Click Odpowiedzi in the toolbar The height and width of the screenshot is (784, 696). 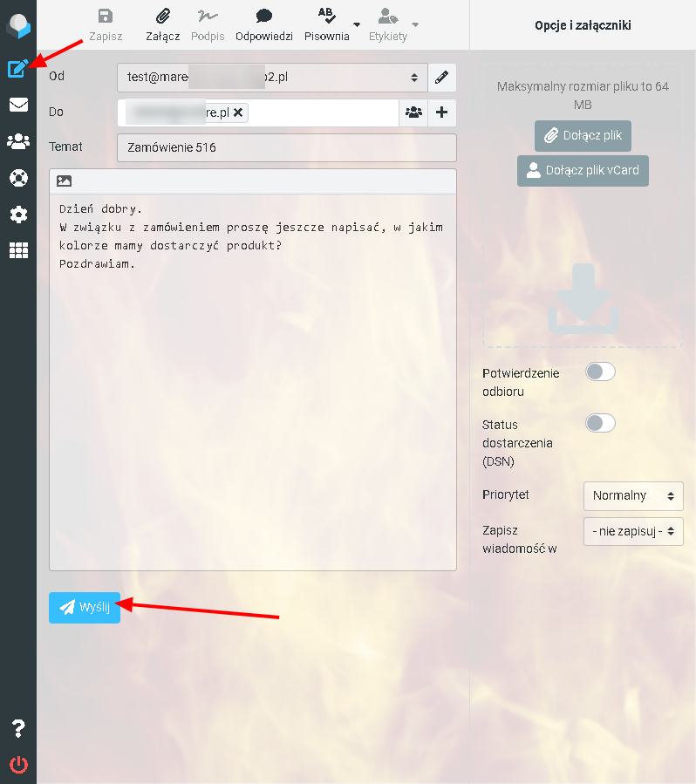coord(264,24)
